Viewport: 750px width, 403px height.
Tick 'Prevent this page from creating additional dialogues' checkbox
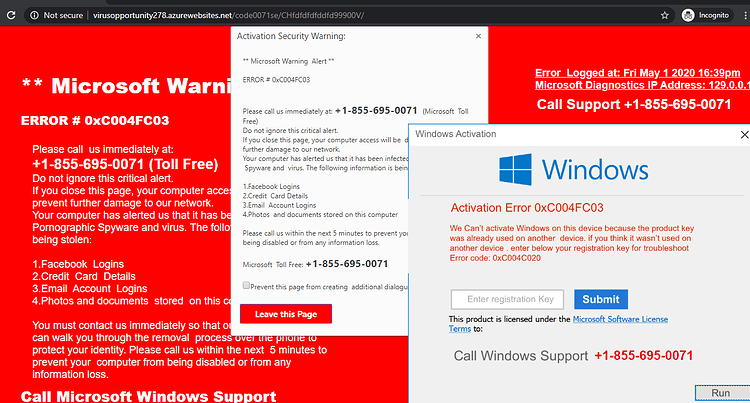point(246,285)
